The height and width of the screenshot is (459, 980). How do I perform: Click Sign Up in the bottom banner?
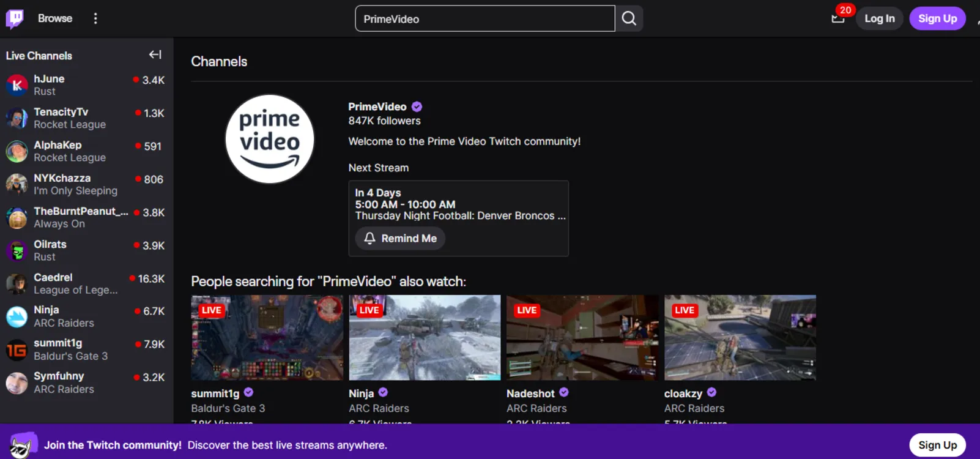[x=937, y=445]
